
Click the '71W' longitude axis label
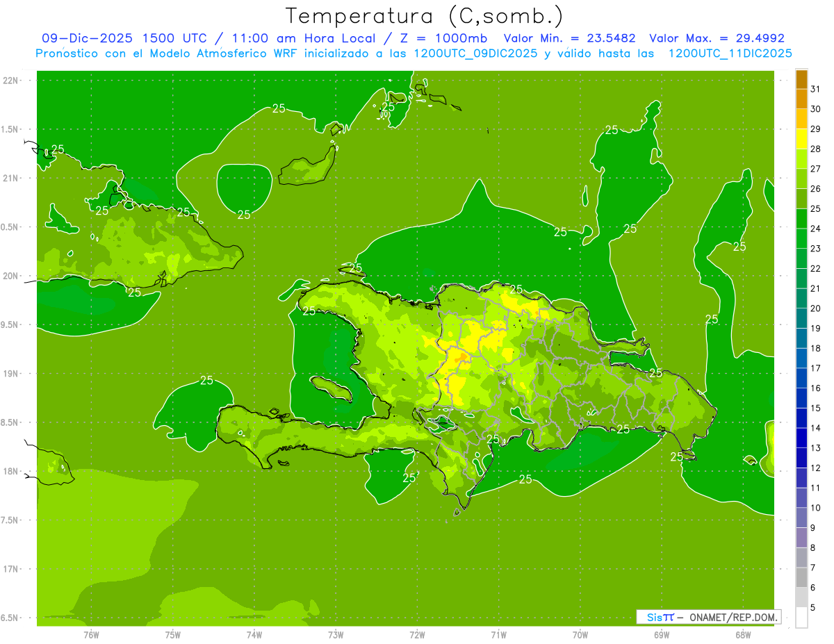pos(498,635)
